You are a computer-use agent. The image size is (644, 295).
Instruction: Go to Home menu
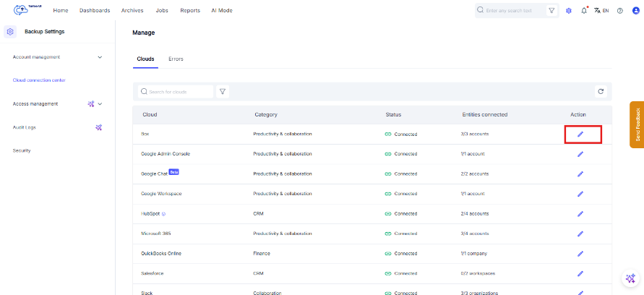61,11
